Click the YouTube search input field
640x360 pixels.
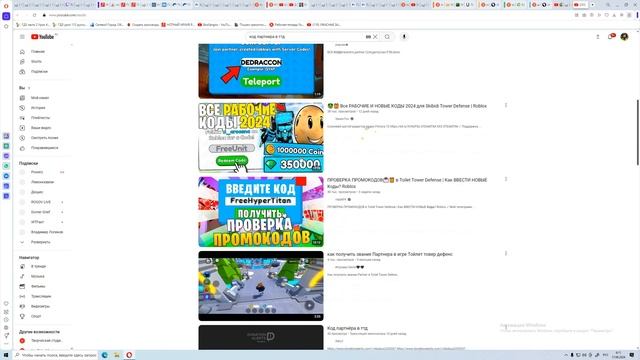(306, 37)
